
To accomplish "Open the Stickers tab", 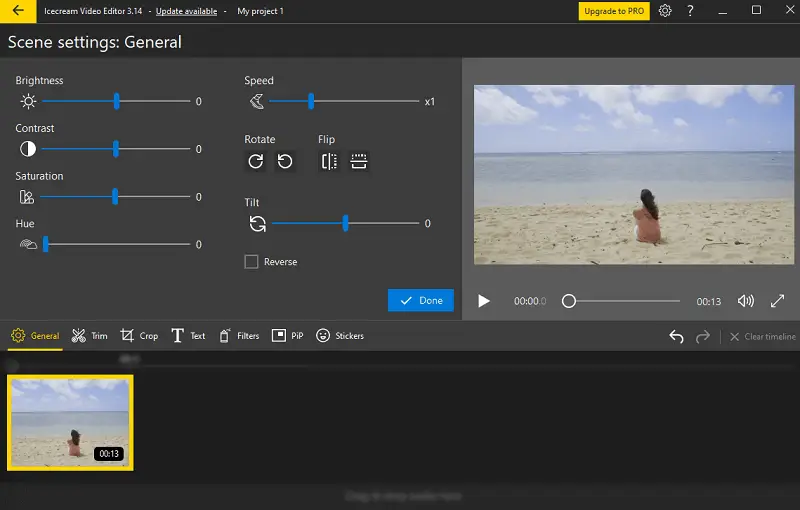I will (340, 336).
